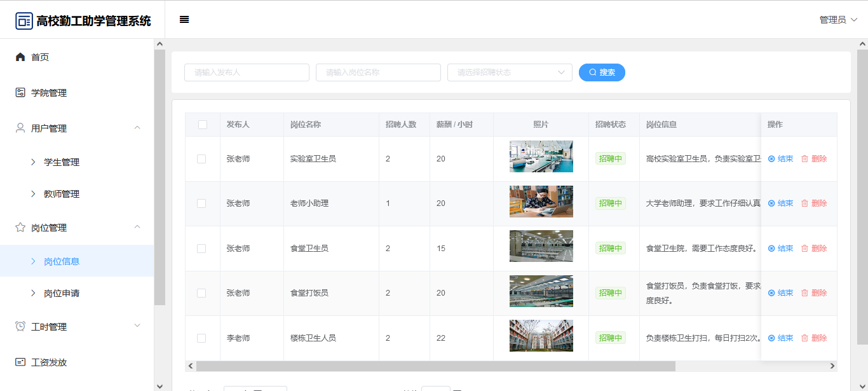Viewport: 868px width, 391px height.
Task: Go to 学生管理 submenu item
Action: pyautogui.click(x=62, y=162)
